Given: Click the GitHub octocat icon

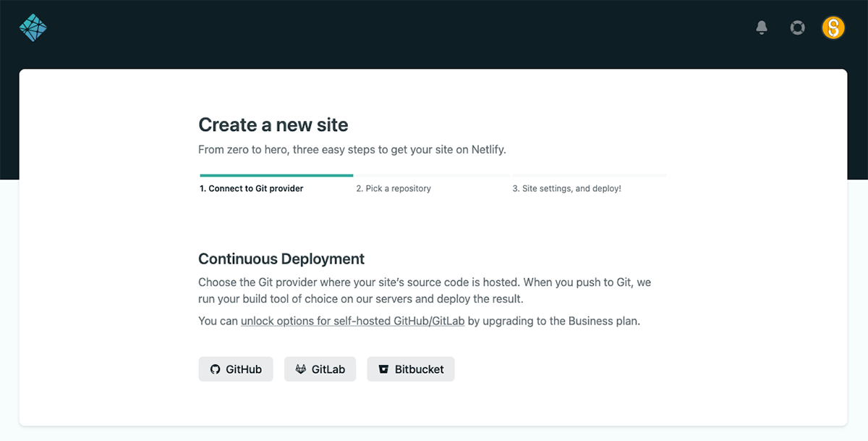Looking at the screenshot, I should click(215, 369).
